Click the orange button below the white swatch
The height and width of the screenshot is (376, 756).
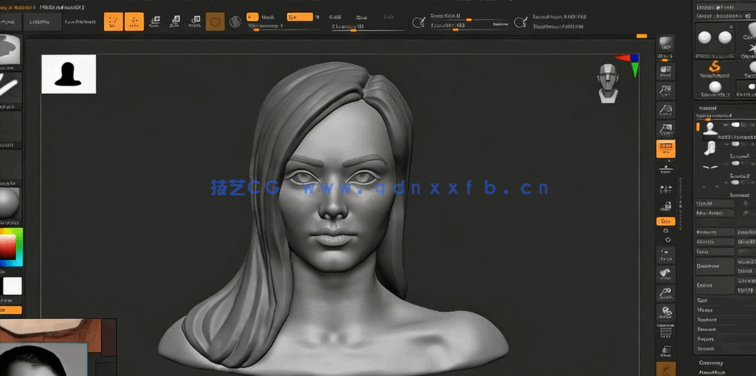(x=11, y=310)
